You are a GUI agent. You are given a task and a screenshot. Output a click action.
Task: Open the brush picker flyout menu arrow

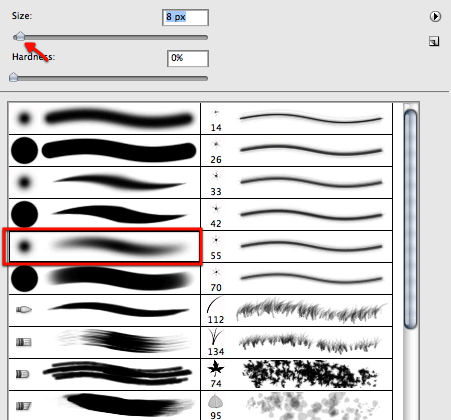[x=435, y=16]
